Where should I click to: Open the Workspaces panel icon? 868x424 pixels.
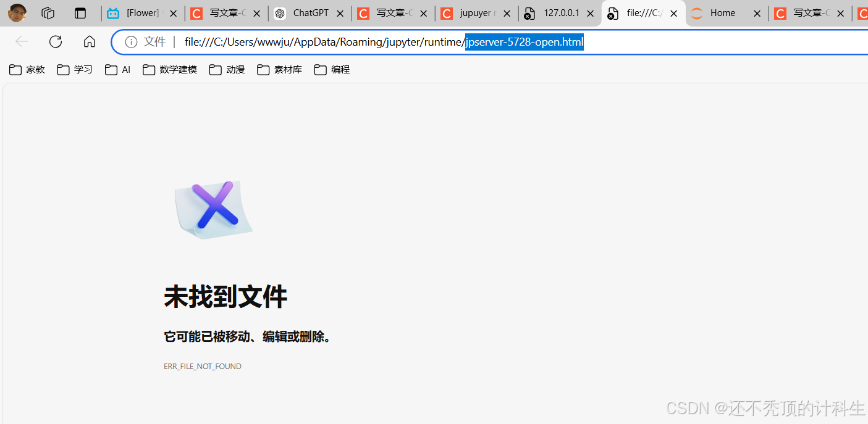[48, 12]
